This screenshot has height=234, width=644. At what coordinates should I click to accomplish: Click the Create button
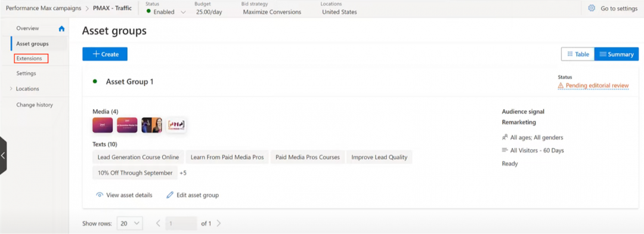105,54
